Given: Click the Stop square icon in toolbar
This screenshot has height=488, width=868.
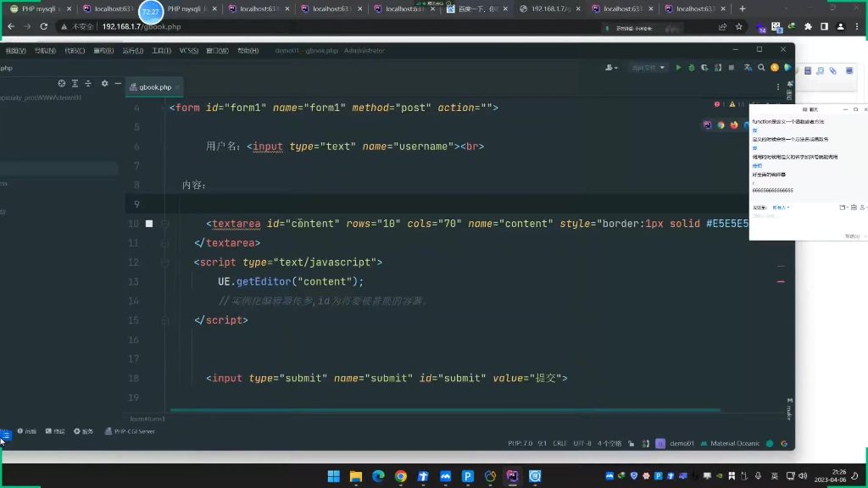Looking at the screenshot, I should [x=732, y=68].
